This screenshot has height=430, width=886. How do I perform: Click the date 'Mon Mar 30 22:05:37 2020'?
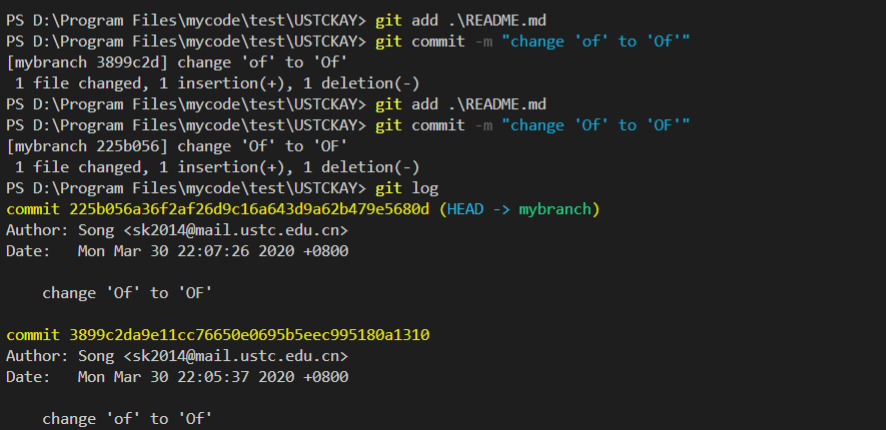[186, 377]
